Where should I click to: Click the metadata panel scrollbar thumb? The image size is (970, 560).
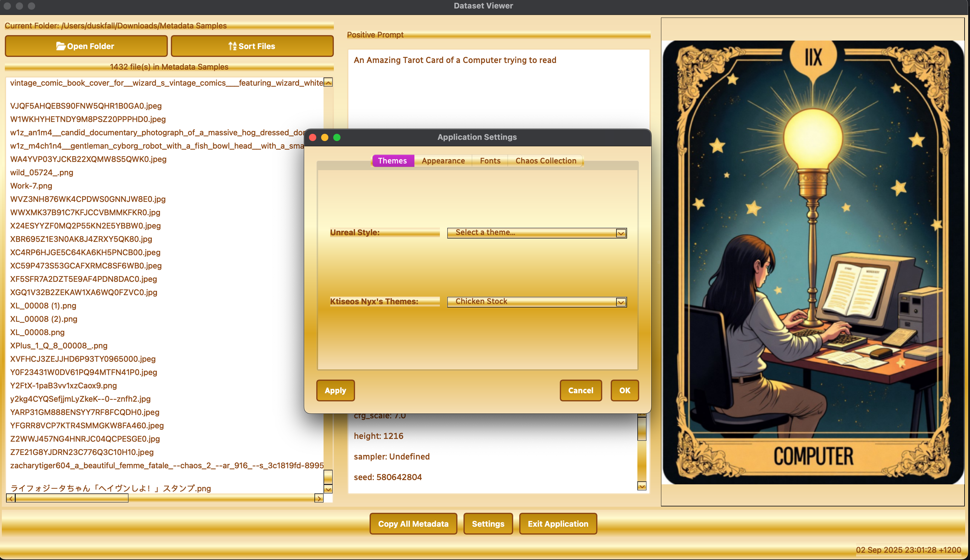(x=642, y=429)
